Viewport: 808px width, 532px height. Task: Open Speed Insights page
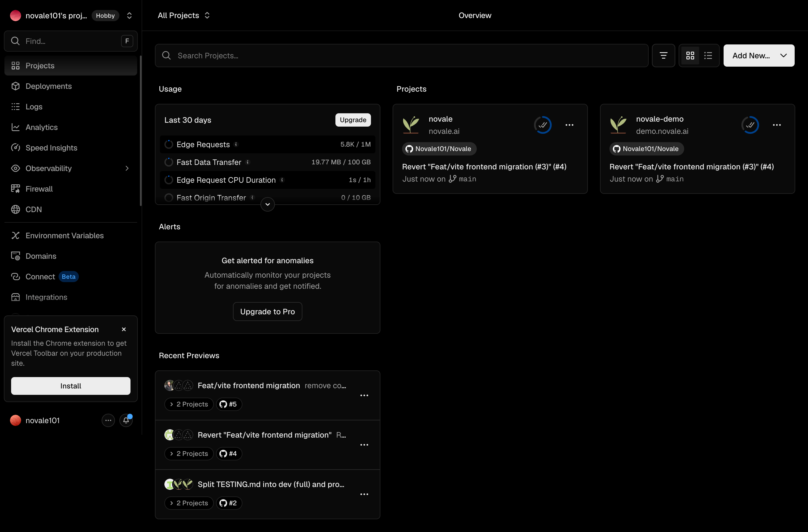point(71,148)
